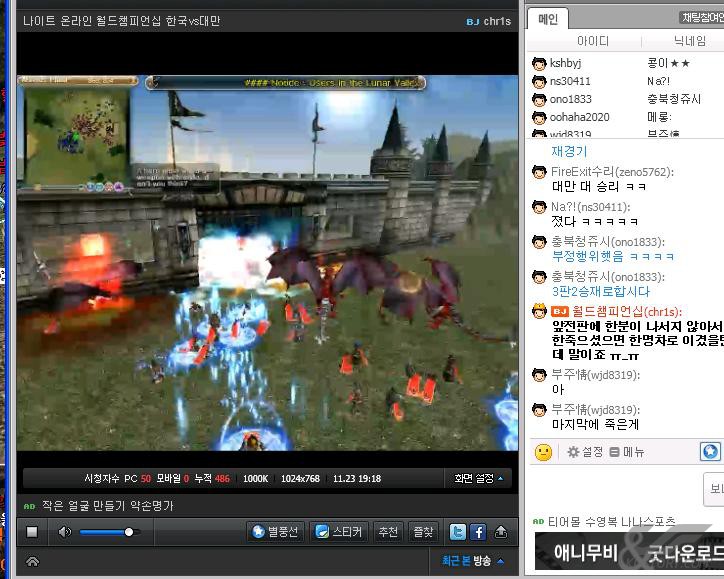Open chat 설정 settings gear

585,452
